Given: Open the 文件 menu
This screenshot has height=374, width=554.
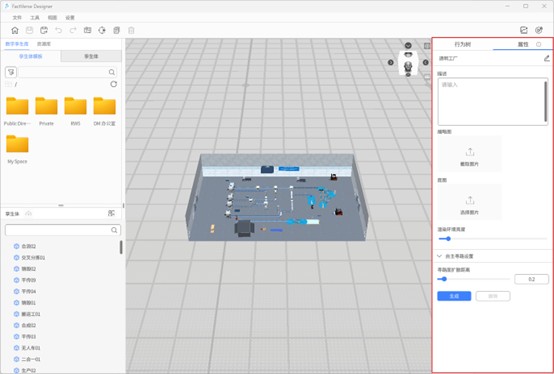Looking at the screenshot, I should 17,18.
